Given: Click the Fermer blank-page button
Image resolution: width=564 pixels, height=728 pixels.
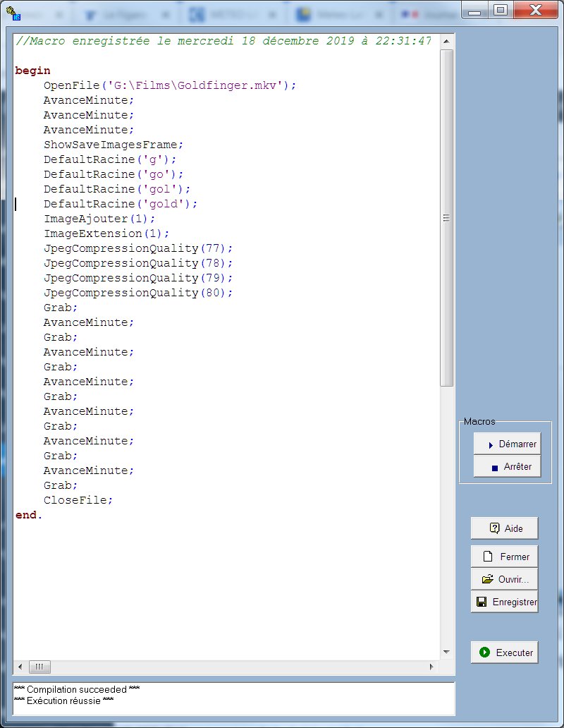Looking at the screenshot, I should [x=504, y=557].
